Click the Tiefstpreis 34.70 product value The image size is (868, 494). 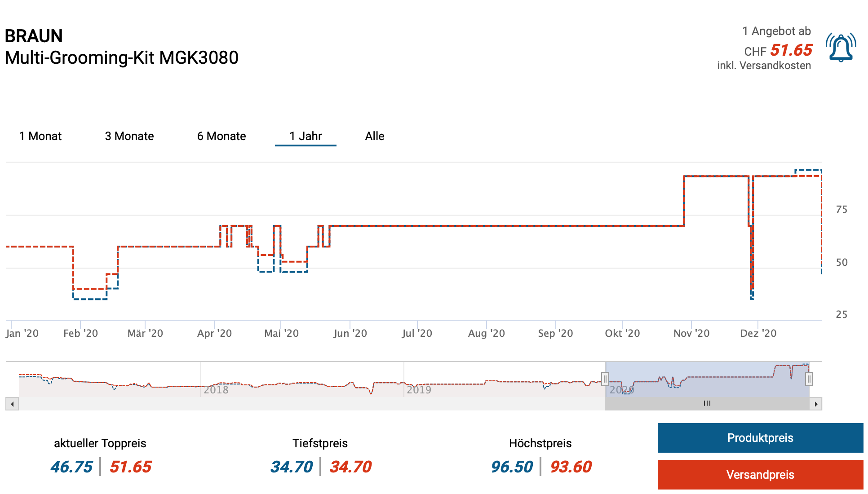pos(292,467)
